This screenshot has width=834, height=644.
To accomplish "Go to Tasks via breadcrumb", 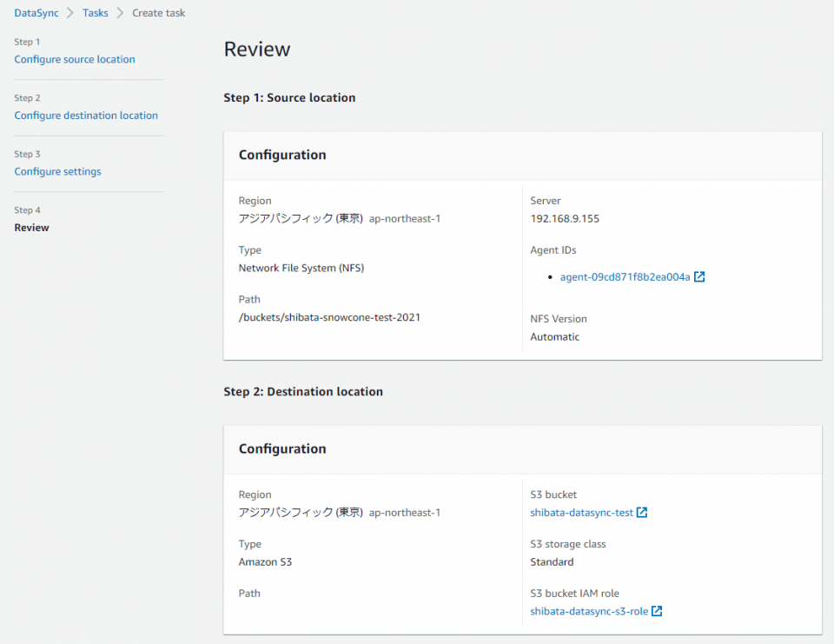I will point(95,12).
